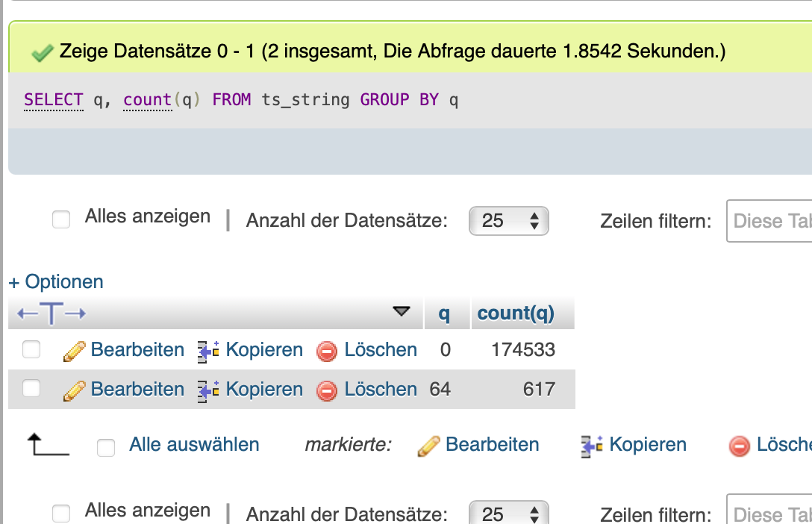Edit the selected rows via markierte Bearbeiten
This screenshot has width=812, height=524.
click(x=493, y=444)
